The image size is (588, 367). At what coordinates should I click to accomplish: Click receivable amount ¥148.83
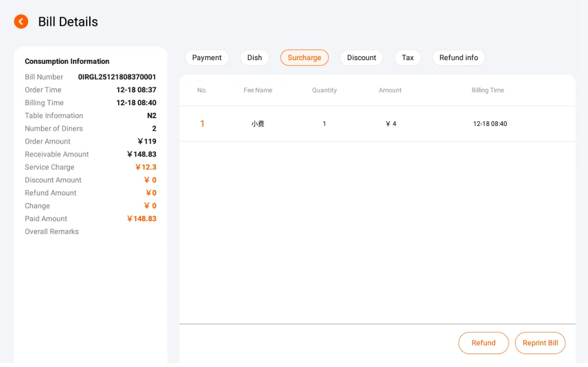click(142, 154)
